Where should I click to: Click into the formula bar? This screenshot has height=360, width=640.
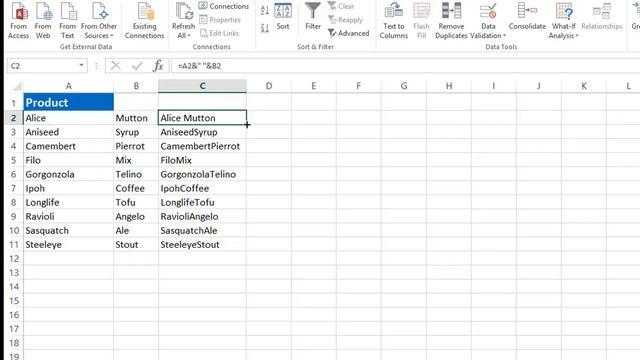coord(405,66)
